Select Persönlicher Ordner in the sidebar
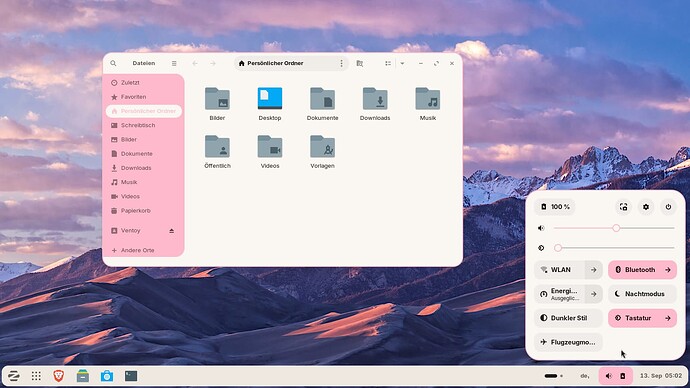690x388 pixels. click(143, 111)
